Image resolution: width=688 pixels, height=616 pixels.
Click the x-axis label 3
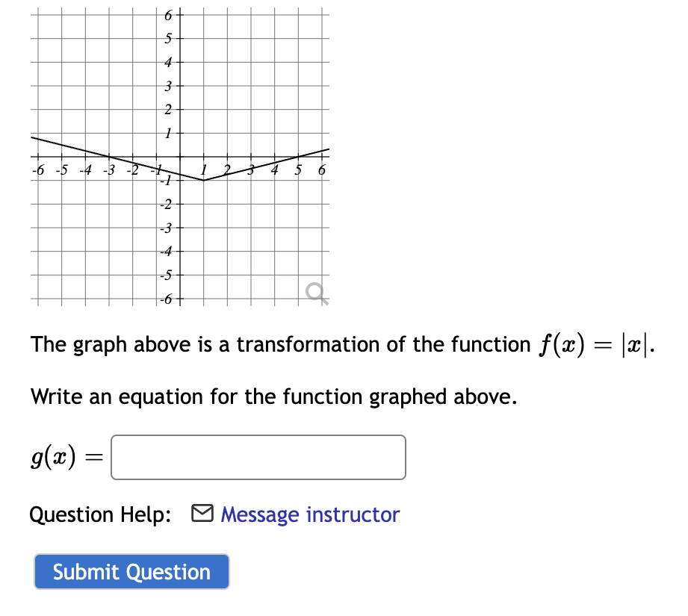(250, 170)
